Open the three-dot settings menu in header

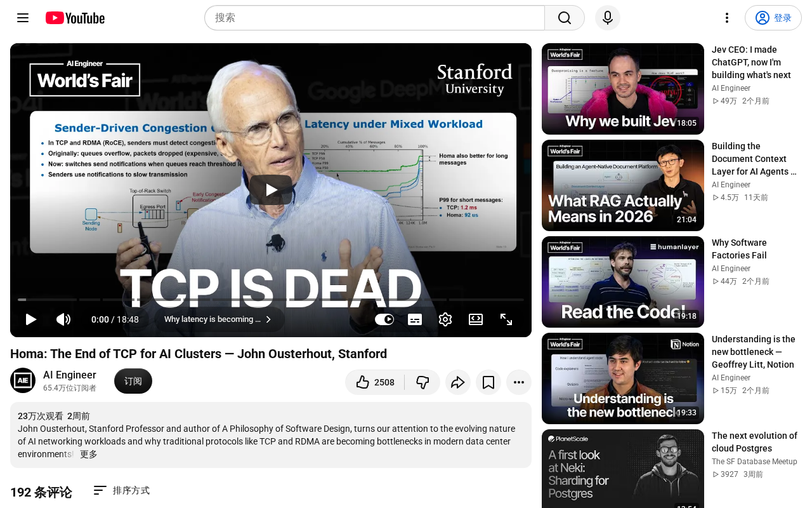[727, 18]
